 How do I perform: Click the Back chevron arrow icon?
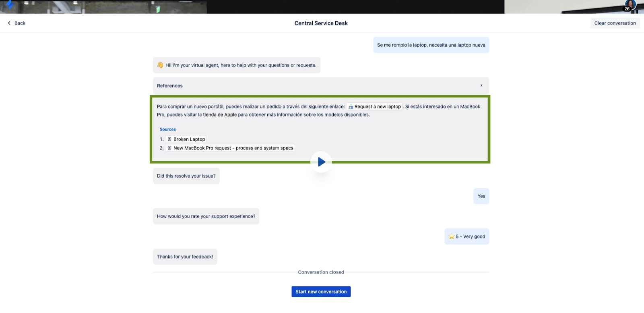pos(9,23)
